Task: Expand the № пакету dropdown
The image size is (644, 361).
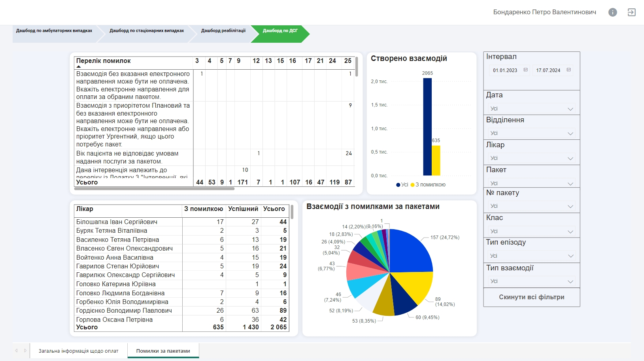Action: (531, 206)
